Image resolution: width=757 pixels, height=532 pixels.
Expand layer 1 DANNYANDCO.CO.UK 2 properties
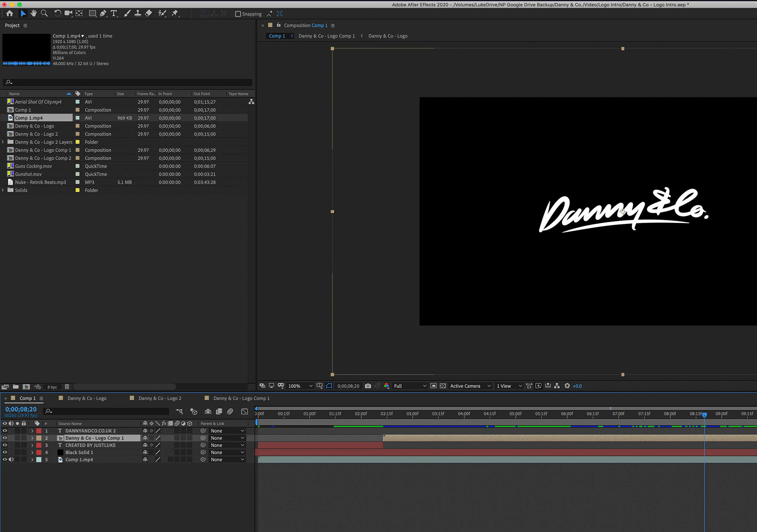(32, 431)
